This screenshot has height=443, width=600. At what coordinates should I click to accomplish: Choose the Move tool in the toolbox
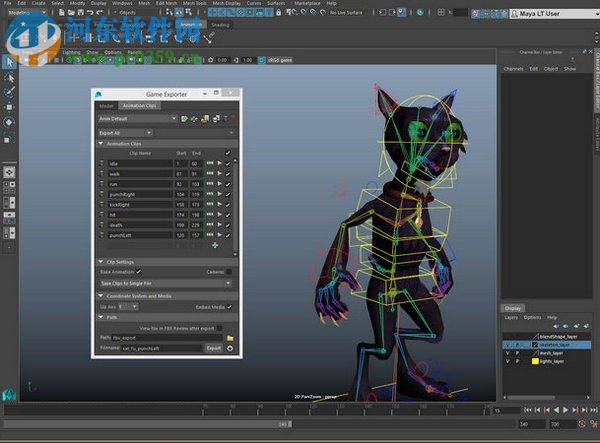[x=10, y=107]
